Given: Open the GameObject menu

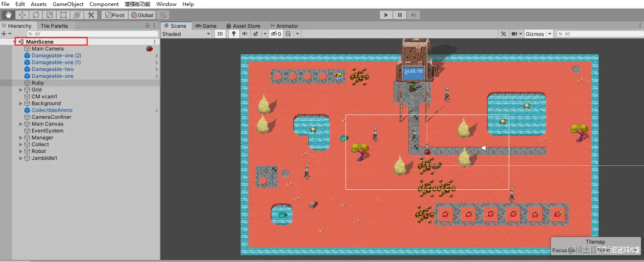Looking at the screenshot, I should (68, 4).
